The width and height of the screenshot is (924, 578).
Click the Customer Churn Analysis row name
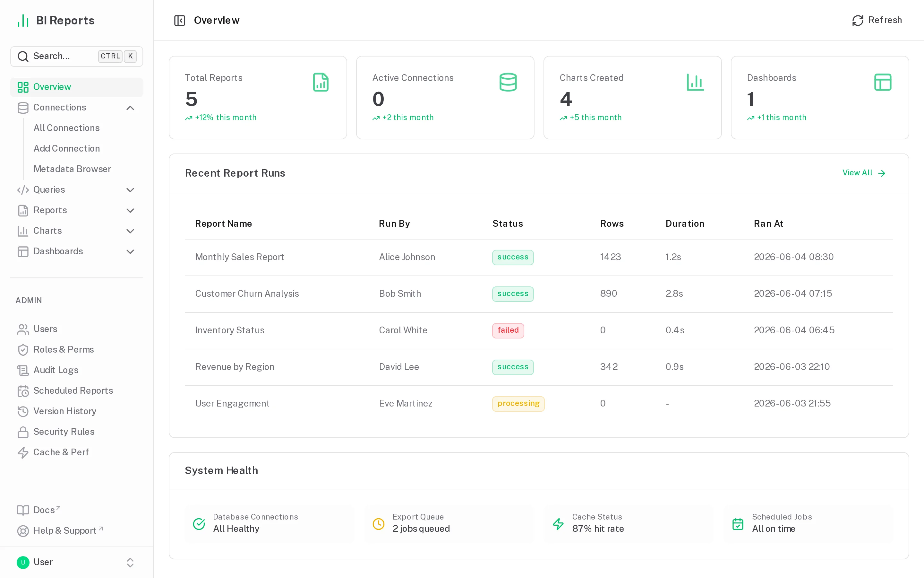[x=247, y=293]
